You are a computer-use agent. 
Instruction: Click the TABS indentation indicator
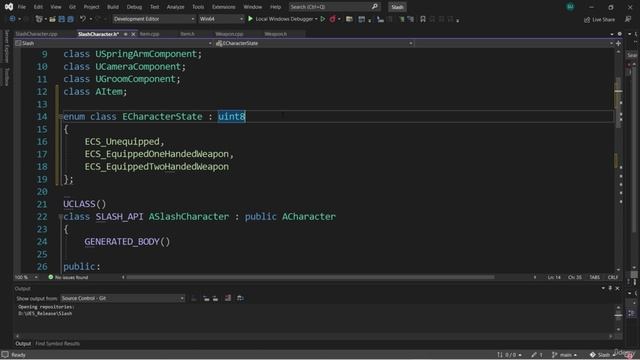pos(595,278)
